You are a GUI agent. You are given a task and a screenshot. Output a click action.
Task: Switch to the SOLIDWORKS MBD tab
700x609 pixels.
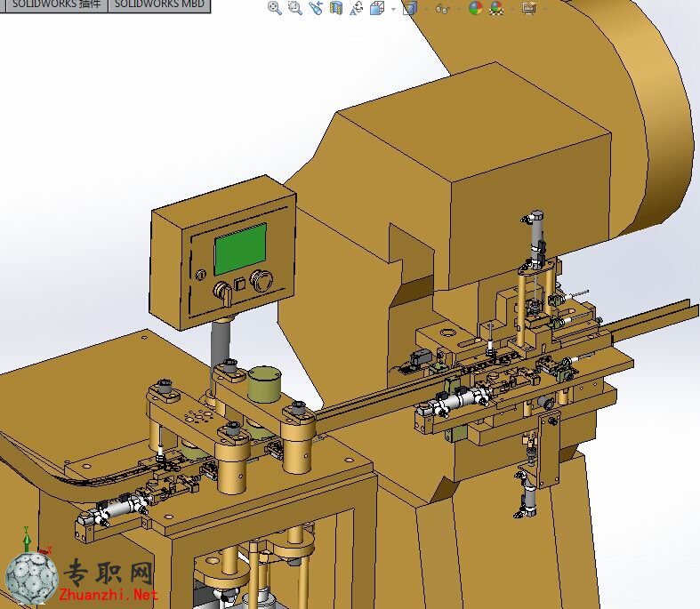pyautogui.click(x=159, y=5)
